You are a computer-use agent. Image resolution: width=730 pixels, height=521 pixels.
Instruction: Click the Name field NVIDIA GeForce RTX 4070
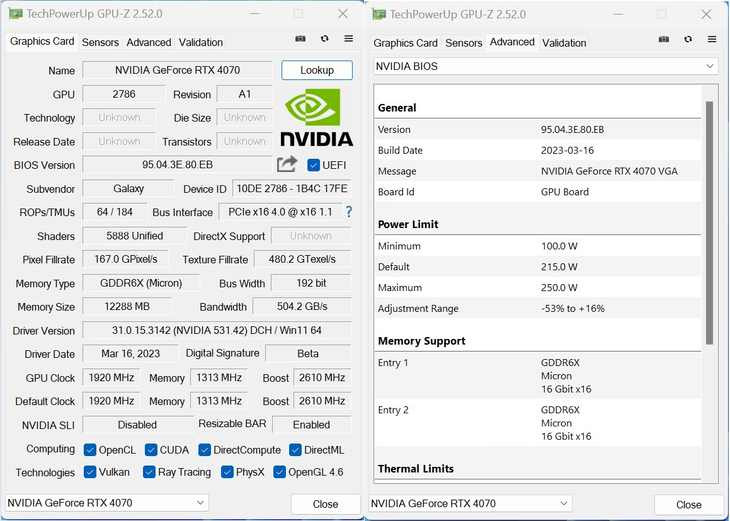click(x=177, y=70)
